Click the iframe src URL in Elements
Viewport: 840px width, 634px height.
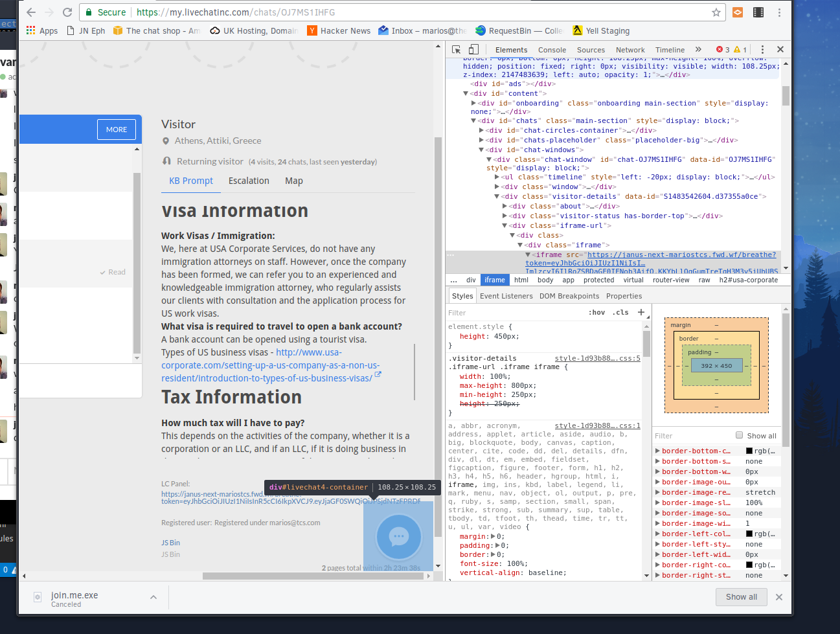(650, 259)
